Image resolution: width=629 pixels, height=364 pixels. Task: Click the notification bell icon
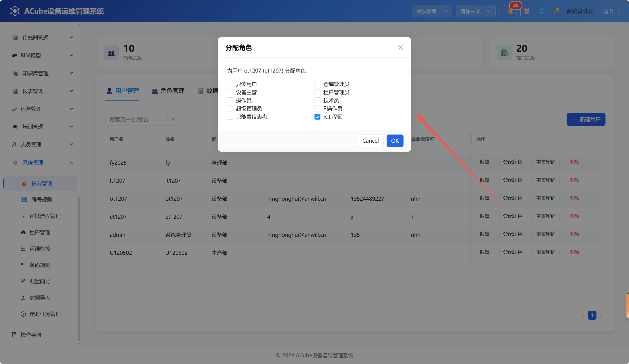(x=510, y=11)
